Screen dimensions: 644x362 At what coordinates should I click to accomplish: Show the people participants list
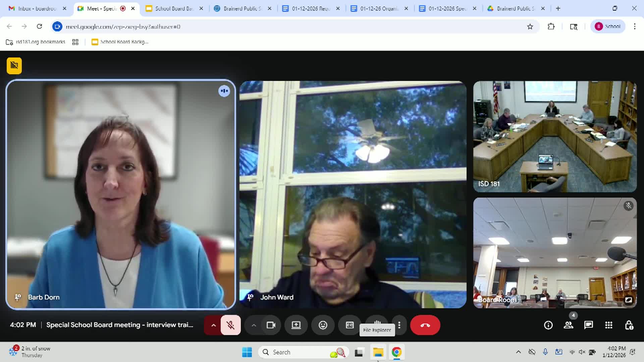pyautogui.click(x=568, y=325)
